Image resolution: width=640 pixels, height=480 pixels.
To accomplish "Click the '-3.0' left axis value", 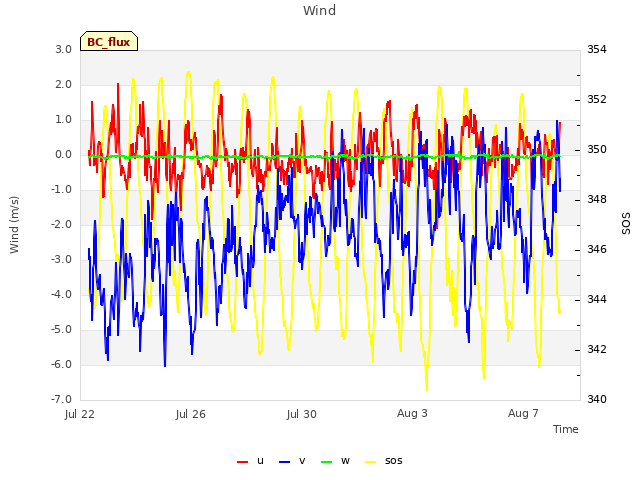I will click(62, 260).
